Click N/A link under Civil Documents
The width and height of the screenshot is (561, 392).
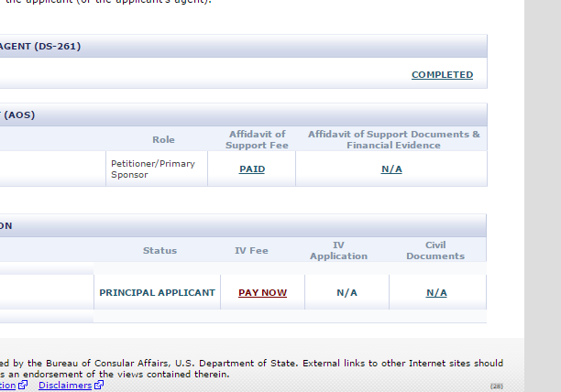click(x=436, y=293)
